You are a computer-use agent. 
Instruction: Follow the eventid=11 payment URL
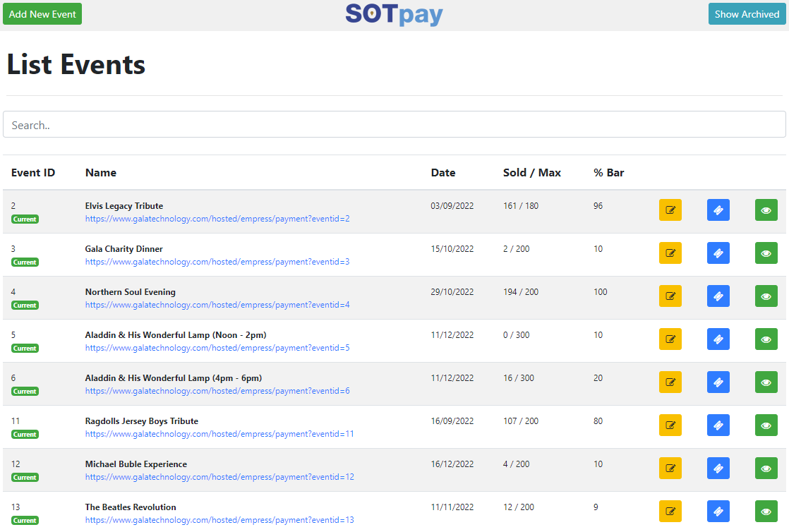coord(219,434)
